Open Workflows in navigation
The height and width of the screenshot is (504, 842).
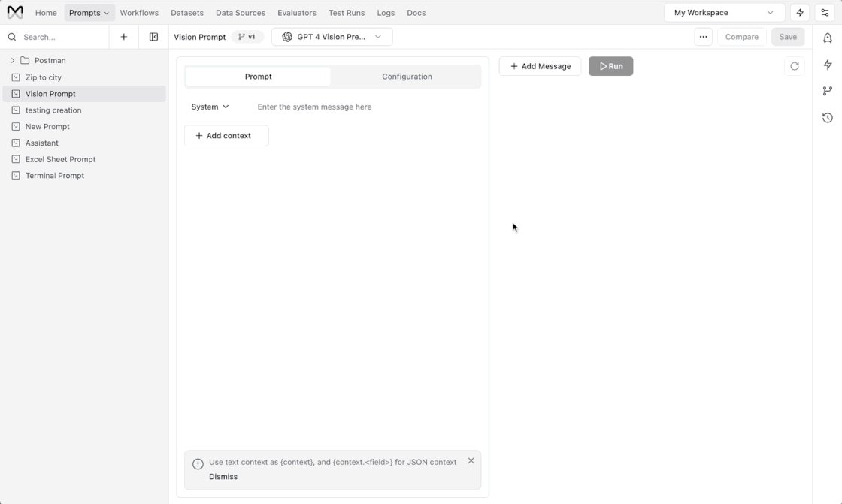point(139,12)
